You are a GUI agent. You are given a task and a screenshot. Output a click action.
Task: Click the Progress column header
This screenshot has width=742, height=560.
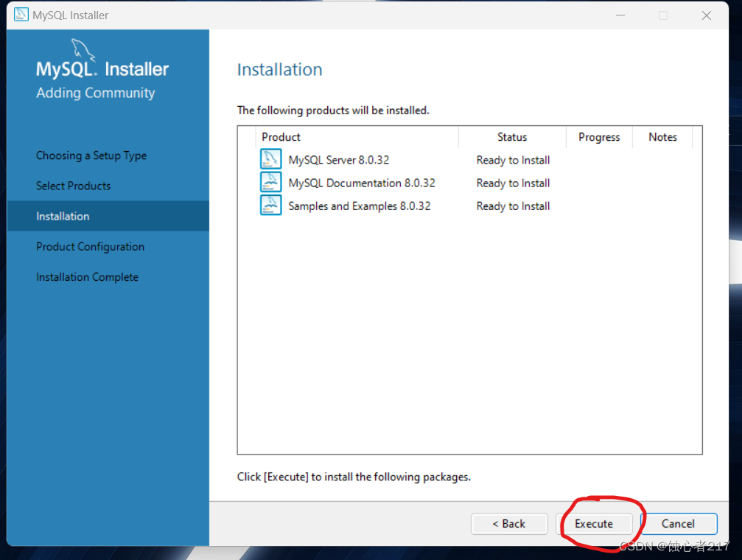coord(599,137)
